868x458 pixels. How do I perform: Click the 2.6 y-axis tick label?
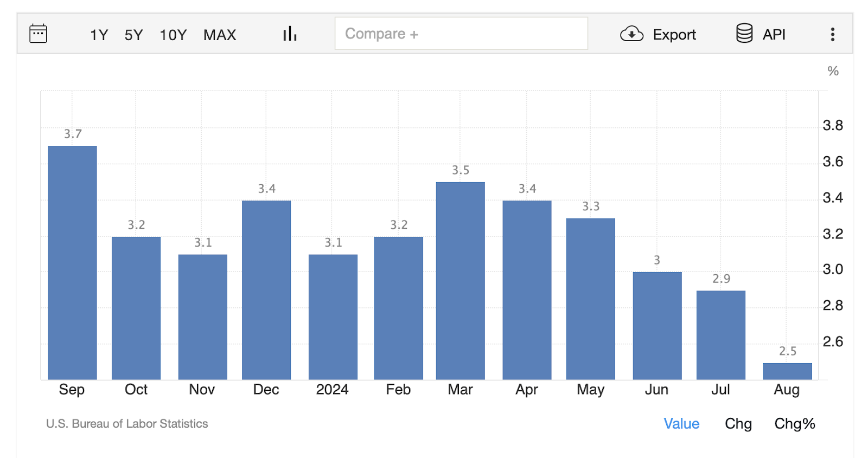(833, 341)
